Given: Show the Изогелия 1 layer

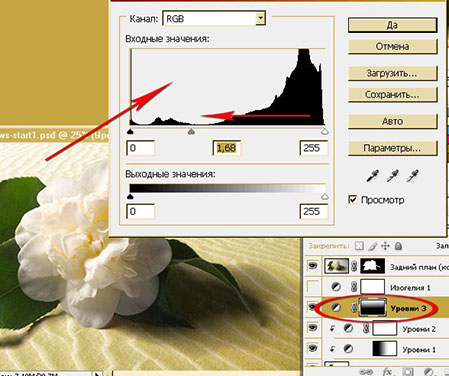Looking at the screenshot, I should (x=312, y=286).
